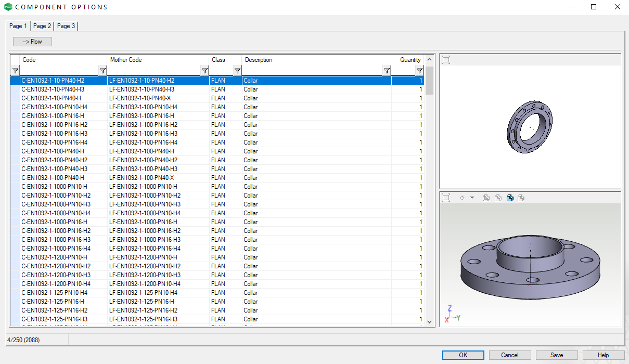The height and width of the screenshot is (364, 629).
Task: Select the hidden-line display mode icon
Action: [x=498, y=198]
